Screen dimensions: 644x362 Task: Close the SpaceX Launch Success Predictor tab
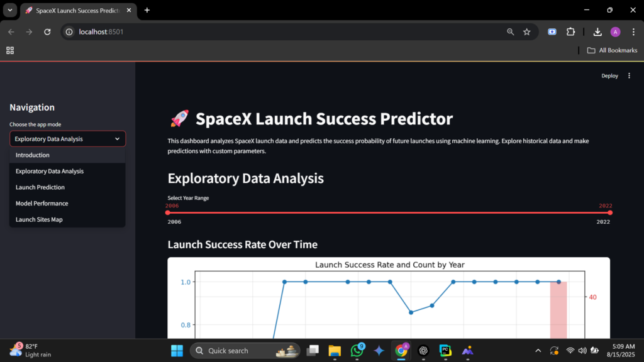129,10
